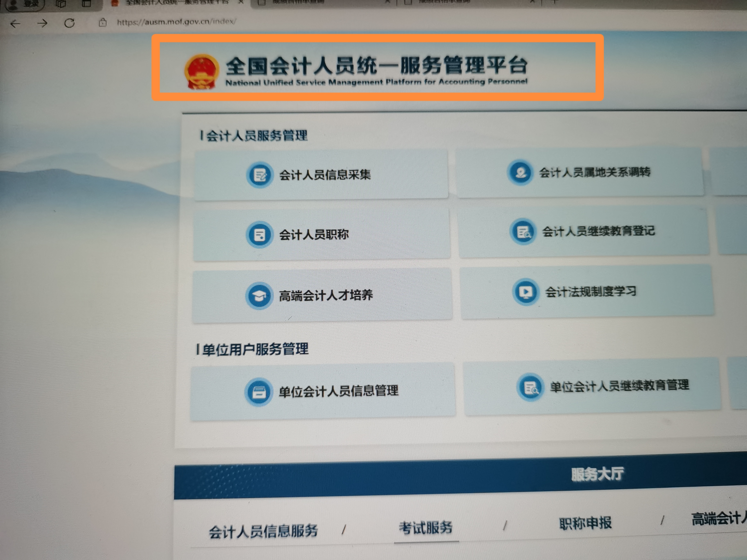Open 会计法规制度学习 text link
The image size is (747, 560).
(x=591, y=291)
